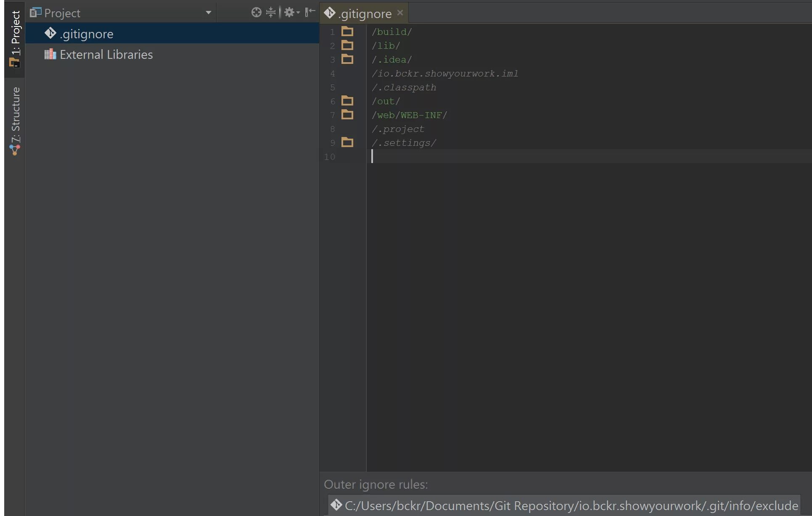Viewport: 812px width, 516px height.
Task: Click the Project tool window folder icon
Action: 14,63
